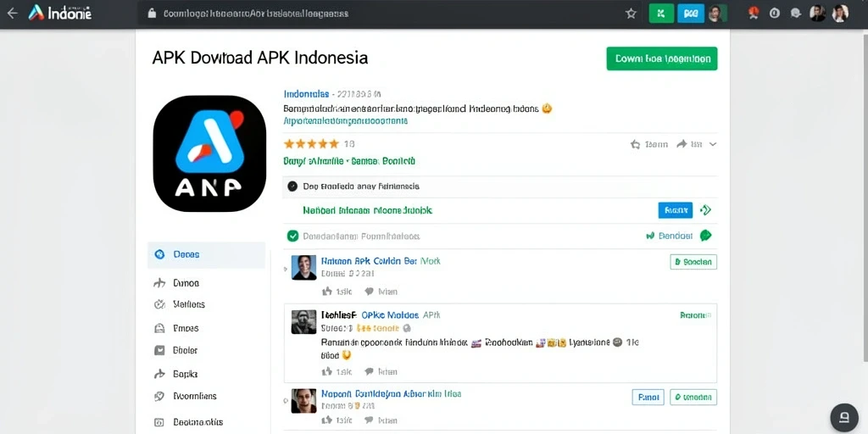Click the padlock icon in the address bar

pyautogui.click(x=152, y=14)
